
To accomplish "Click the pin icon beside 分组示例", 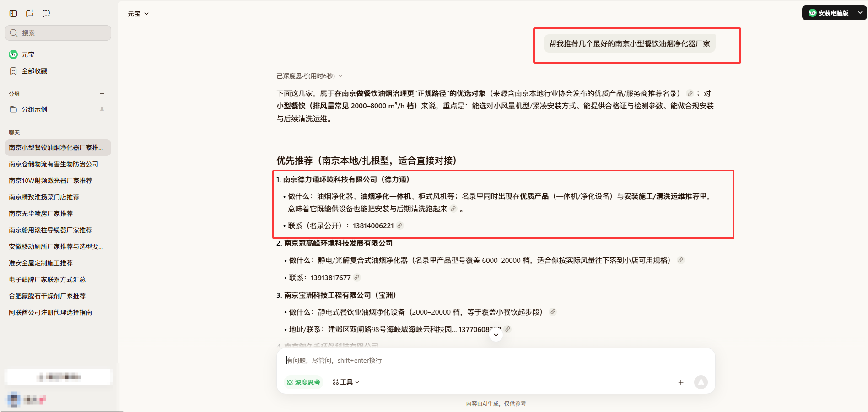I will click(102, 109).
